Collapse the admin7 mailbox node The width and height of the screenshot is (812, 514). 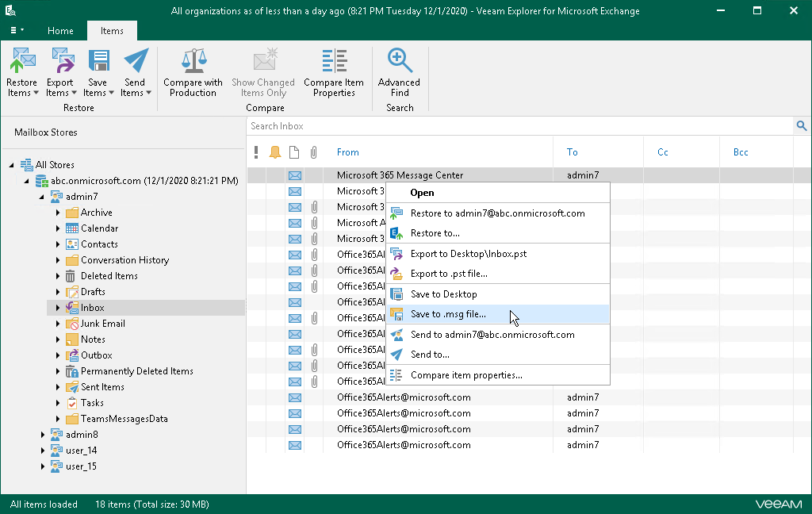pyautogui.click(x=43, y=197)
